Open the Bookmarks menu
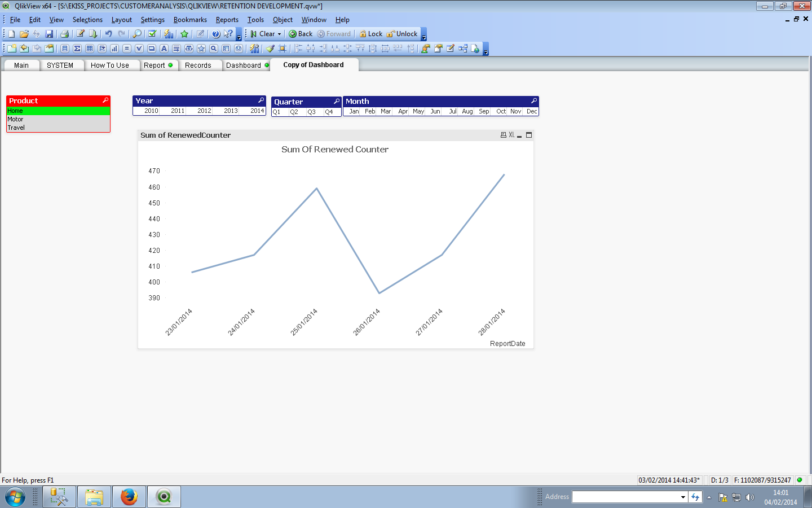 [x=190, y=20]
